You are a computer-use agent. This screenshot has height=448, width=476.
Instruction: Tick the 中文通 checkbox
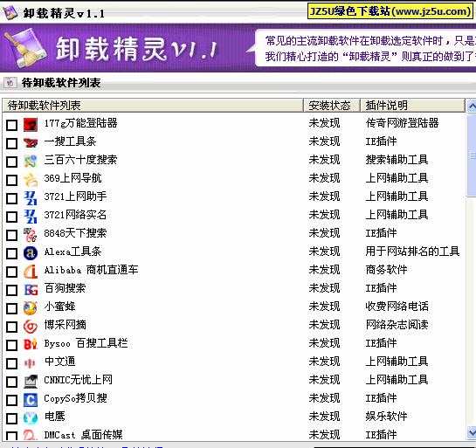pyautogui.click(x=12, y=363)
